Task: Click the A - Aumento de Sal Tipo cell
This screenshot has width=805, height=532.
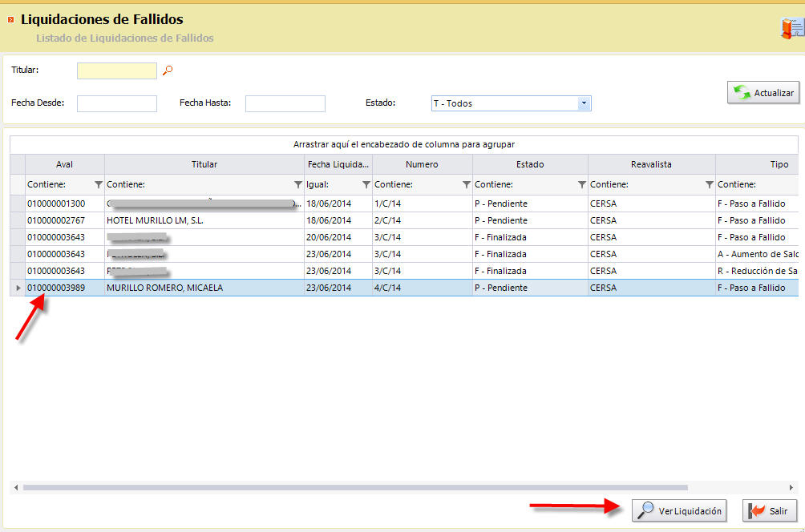Action: (x=757, y=255)
